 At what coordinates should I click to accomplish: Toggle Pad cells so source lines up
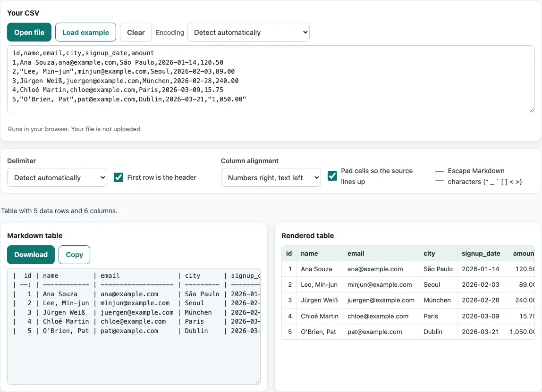(332, 176)
